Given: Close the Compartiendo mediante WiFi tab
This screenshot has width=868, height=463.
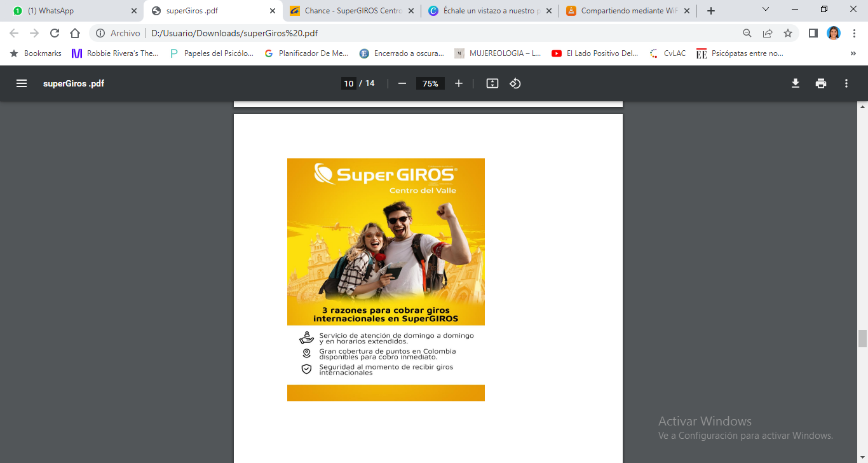Looking at the screenshot, I should [x=687, y=11].
